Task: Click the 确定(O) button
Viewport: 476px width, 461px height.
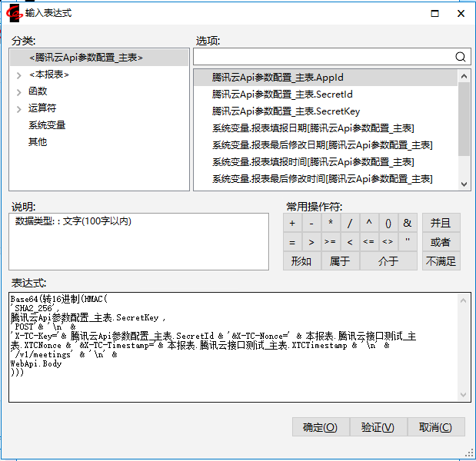Action: click(320, 427)
